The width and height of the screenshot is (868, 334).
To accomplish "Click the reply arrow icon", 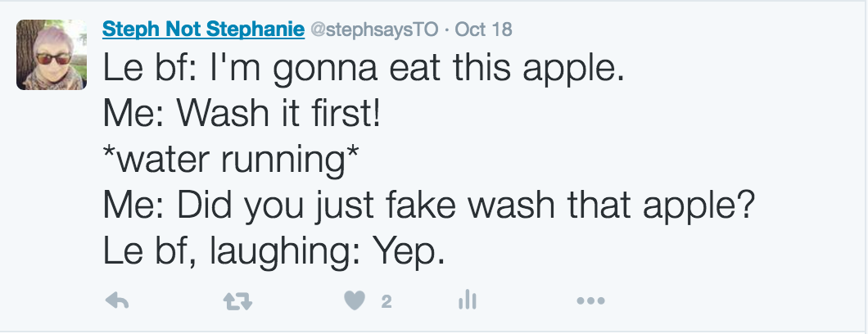I will pyautogui.click(x=118, y=302).
